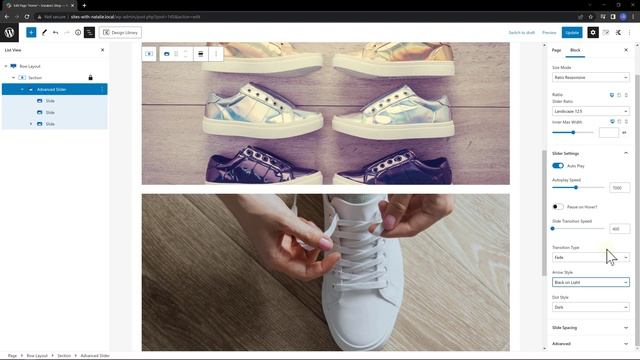Select tablet device icon for Inner Max Width
The height and width of the screenshot is (360, 640).
tap(620, 122)
